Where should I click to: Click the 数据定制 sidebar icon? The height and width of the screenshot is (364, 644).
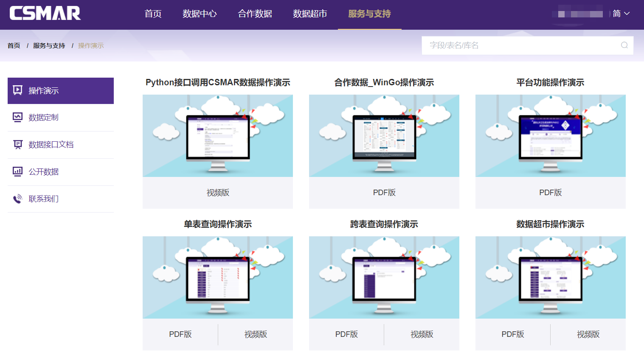point(17,118)
